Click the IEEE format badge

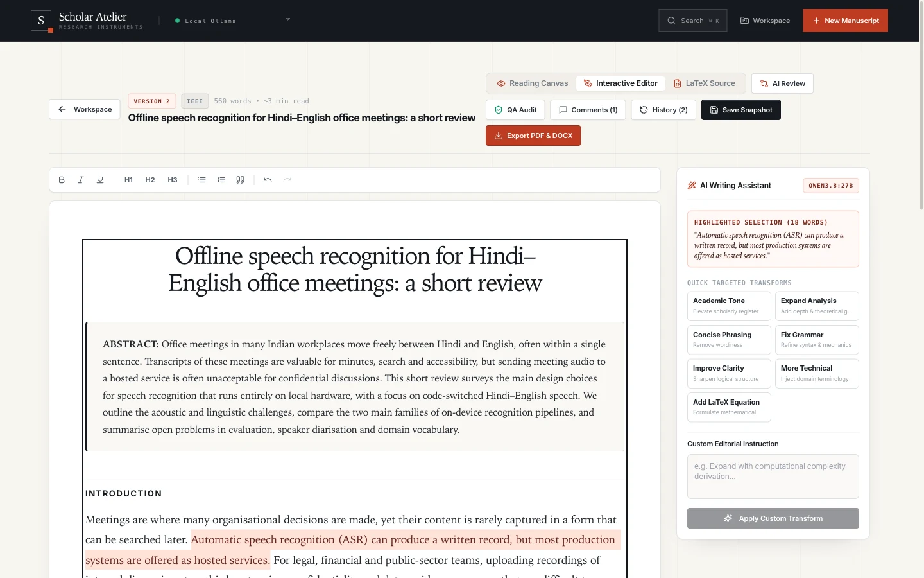point(194,101)
